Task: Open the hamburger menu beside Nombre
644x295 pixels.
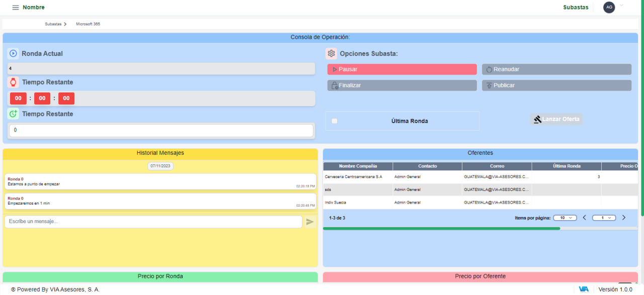Action: 16,8
